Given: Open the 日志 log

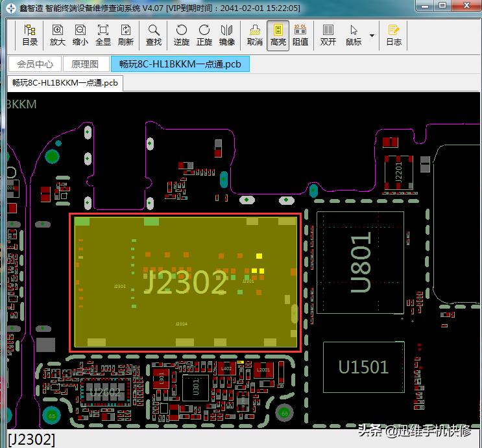Looking at the screenshot, I should click(x=394, y=35).
